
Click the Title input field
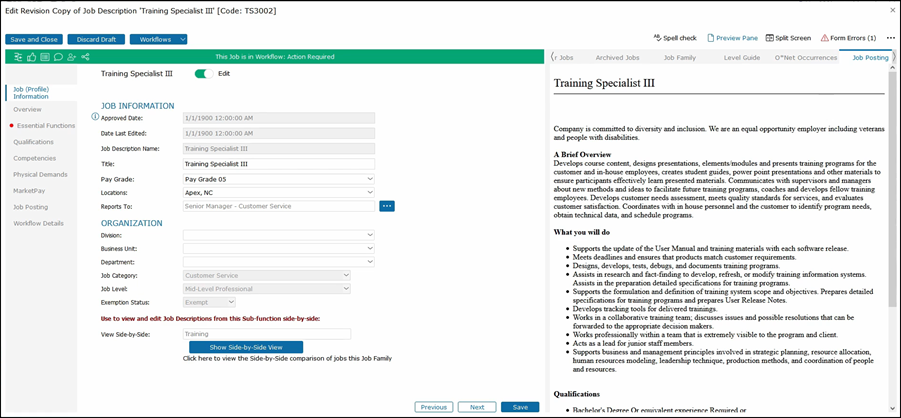(x=278, y=164)
